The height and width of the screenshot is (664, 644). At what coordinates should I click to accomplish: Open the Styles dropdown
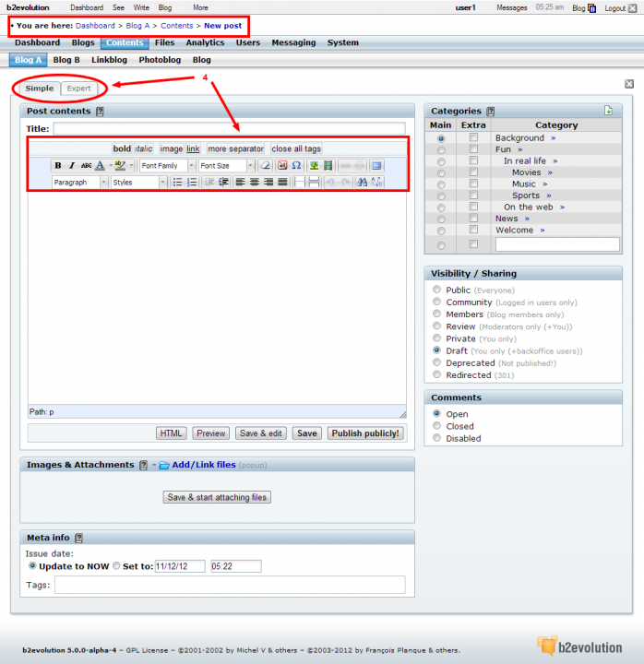coord(138,182)
